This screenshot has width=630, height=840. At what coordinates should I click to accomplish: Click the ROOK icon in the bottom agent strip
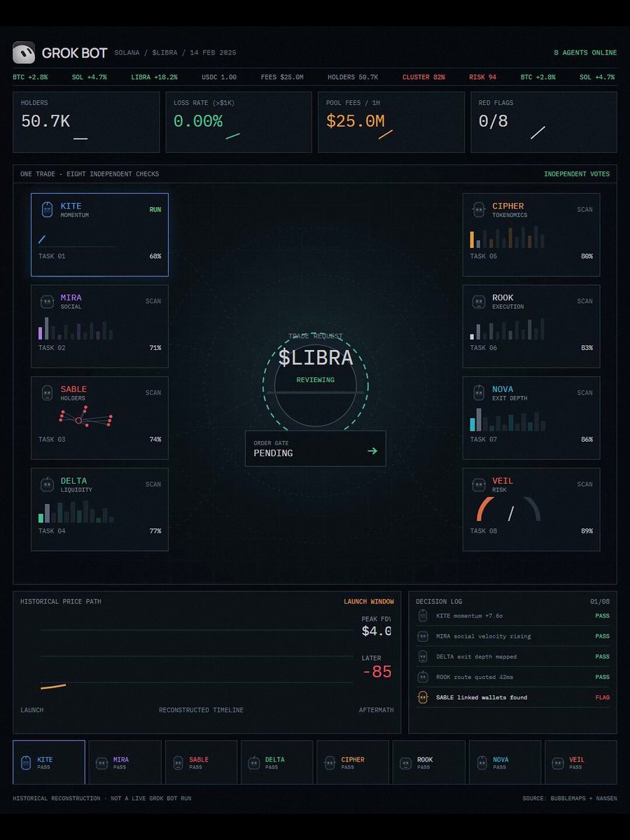(x=406, y=762)
